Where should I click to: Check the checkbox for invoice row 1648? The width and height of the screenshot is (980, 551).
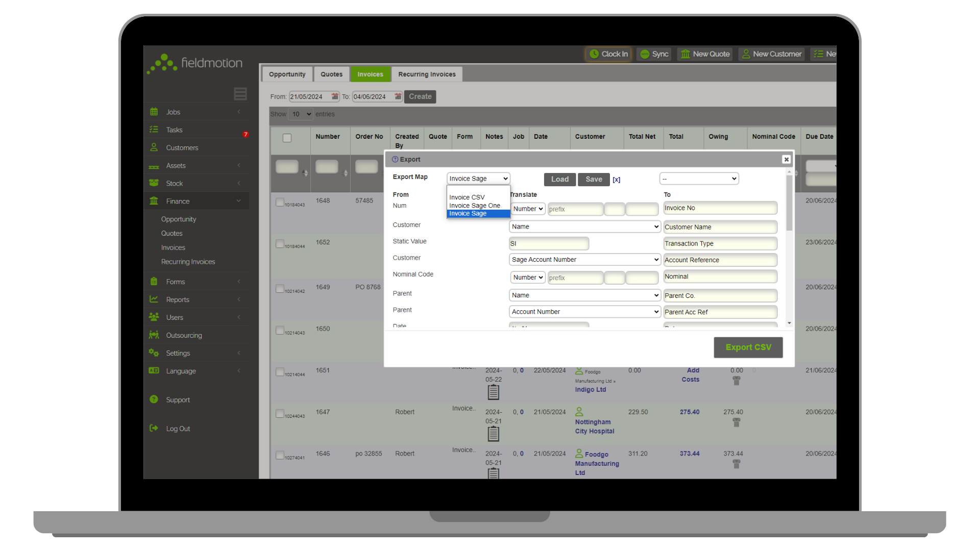tap(279, 202)
